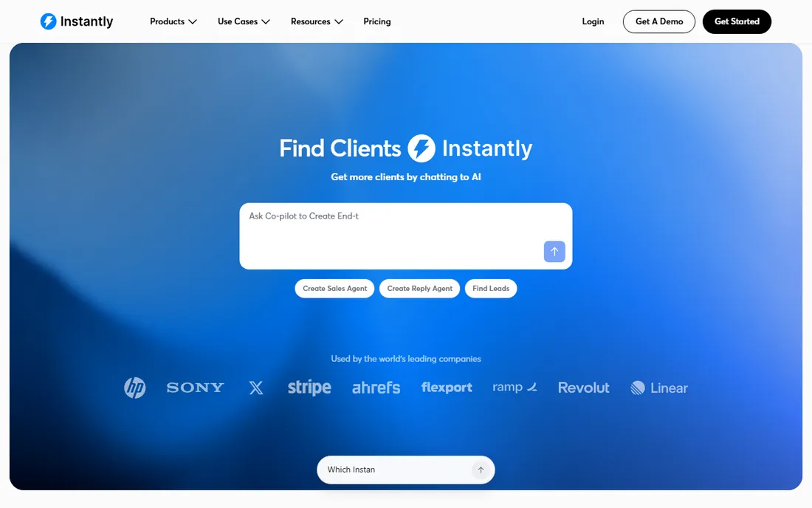The image size is (812, 508).
Task: Click the Ahrefs logo
Action: pos(376,388)
